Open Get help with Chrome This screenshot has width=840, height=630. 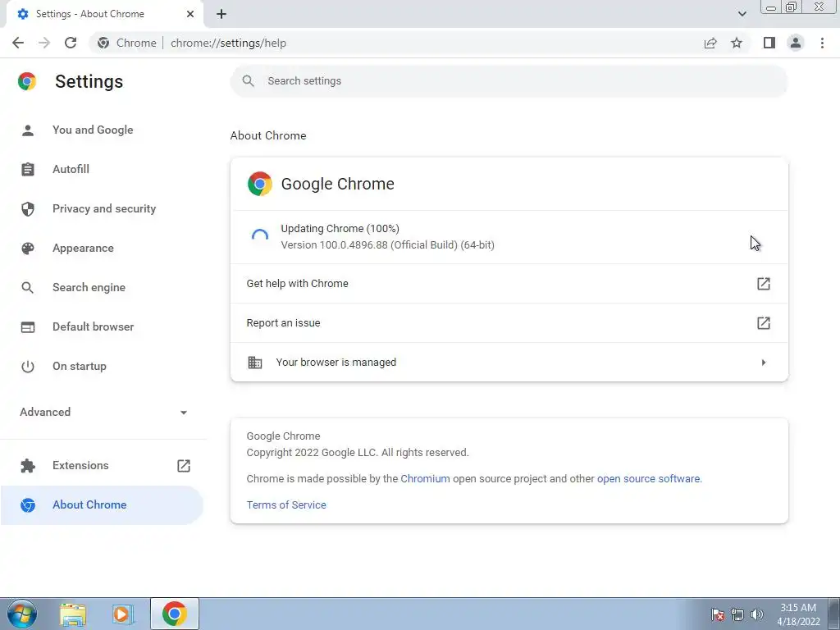coord(509,283)
